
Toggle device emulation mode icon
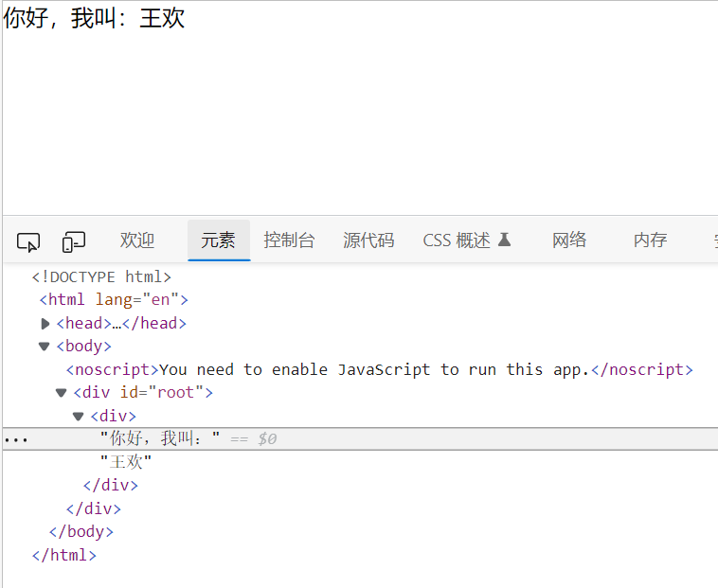tap(73, 241)
